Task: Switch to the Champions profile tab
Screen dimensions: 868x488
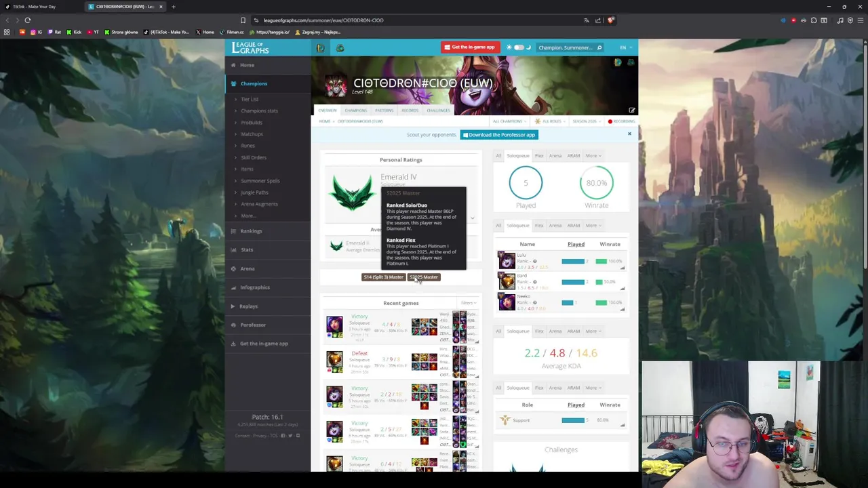Action: [x=356, y=110]
